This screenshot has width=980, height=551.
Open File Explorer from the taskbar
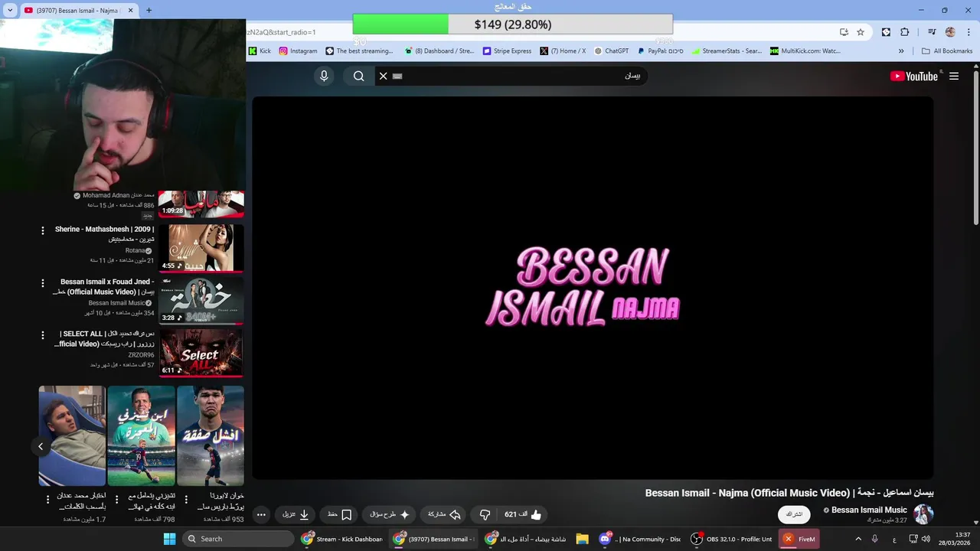[582, 539]
